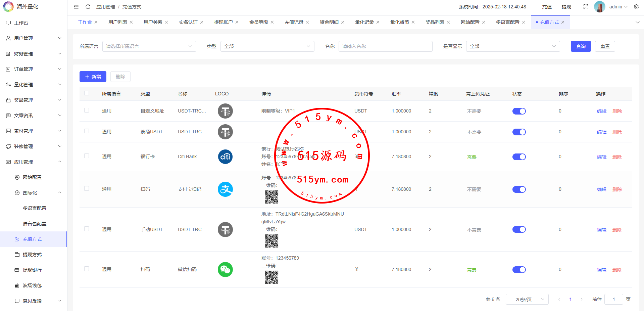Open the 20条/页 page size dropdown
This screenshot has height=311, width=644.
pyautogui.click(x=527, y=299)
